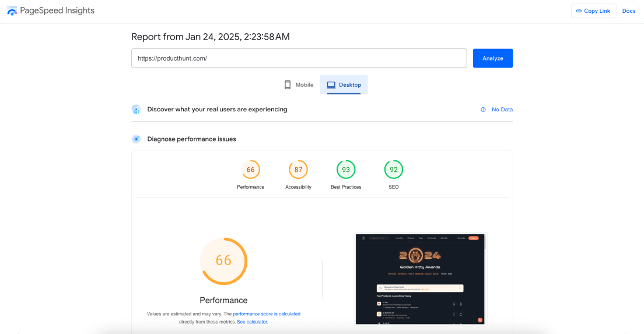The image size is (644, 334).
Task: Click the Analyze button
Action: [492, 58]
